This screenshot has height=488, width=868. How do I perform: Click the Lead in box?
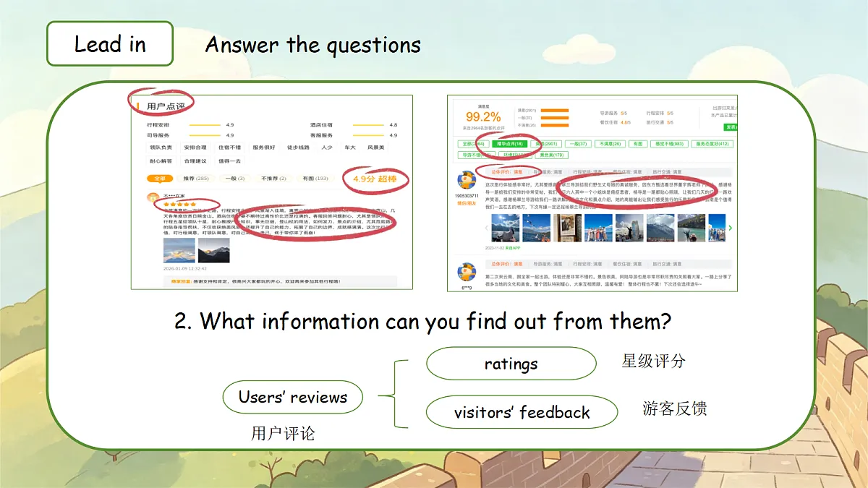point(110,43)
